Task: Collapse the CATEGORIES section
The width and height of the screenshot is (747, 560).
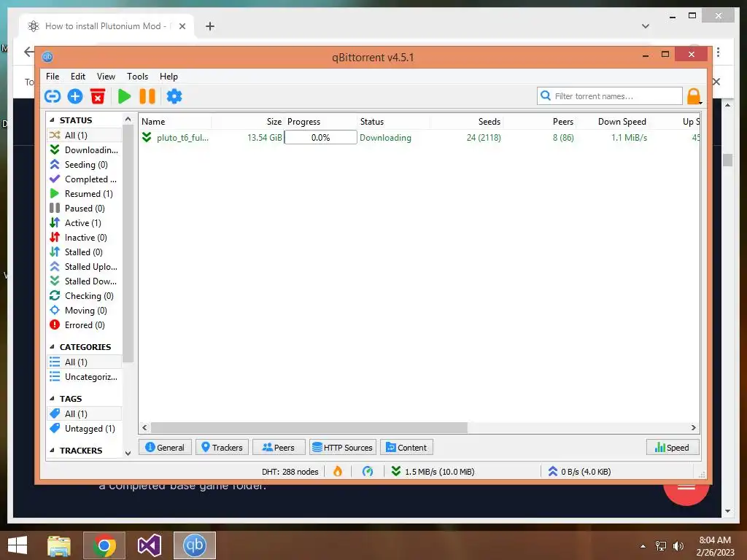Action: [52, 346]
